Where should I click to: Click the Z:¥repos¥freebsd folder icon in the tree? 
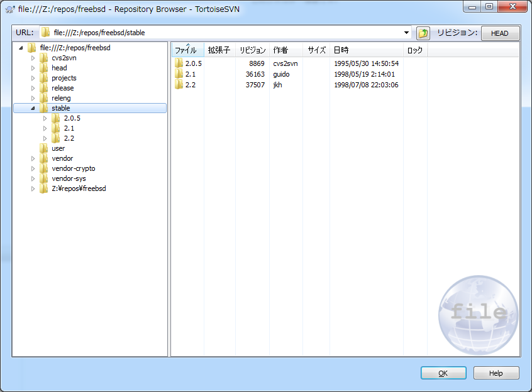44,188
